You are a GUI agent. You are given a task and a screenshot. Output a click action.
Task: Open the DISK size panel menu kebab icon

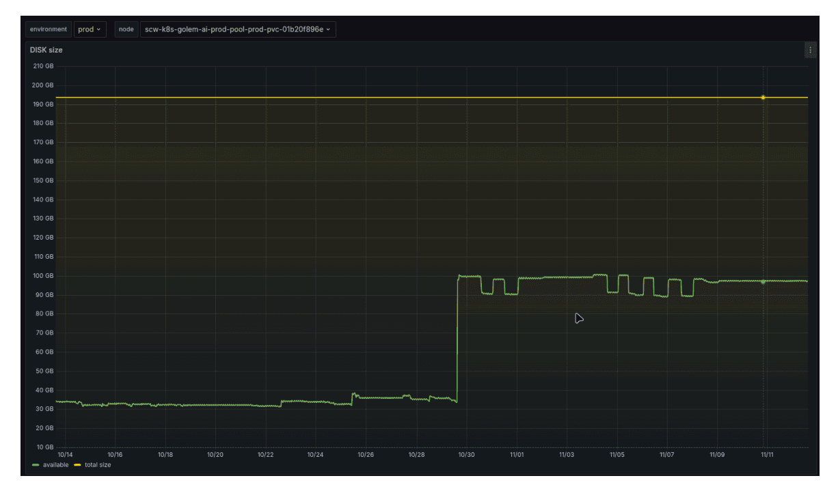[x=811, y=50]
